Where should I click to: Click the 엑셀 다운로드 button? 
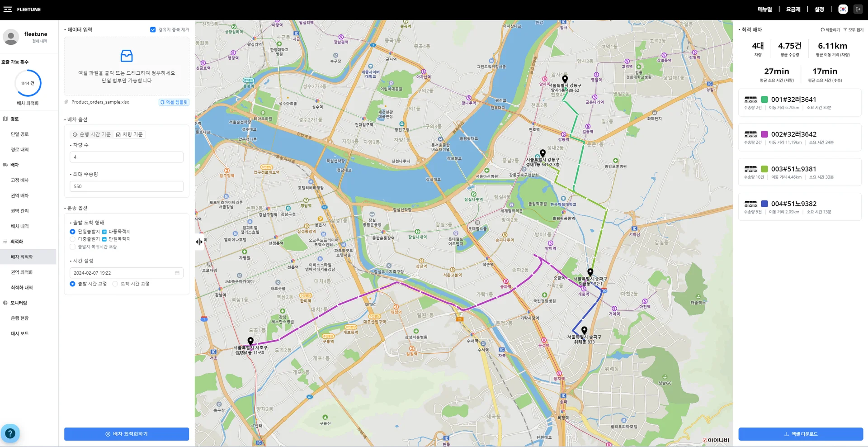click(801, 434)
